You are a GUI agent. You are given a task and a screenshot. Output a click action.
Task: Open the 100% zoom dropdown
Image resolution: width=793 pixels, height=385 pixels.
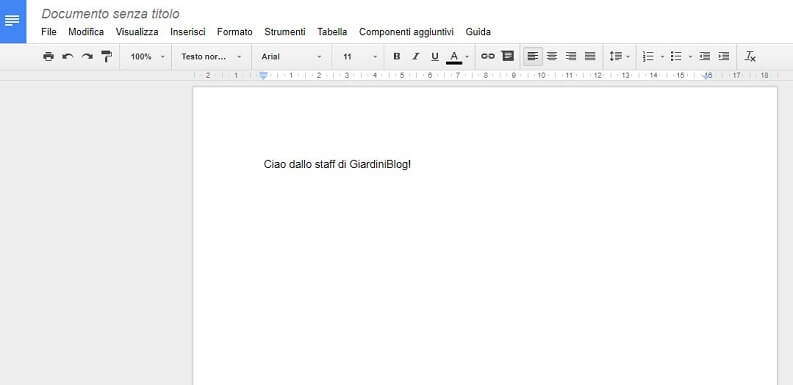[147, 57]
